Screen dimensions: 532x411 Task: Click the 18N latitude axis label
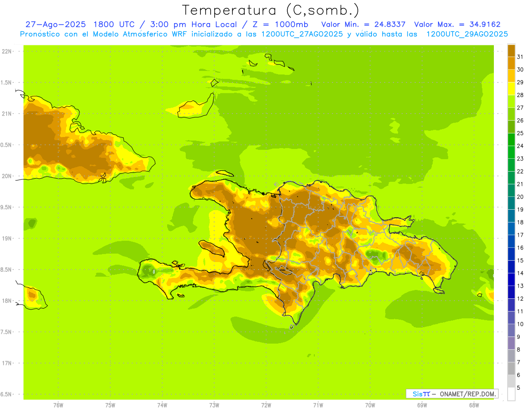[7, 301]
